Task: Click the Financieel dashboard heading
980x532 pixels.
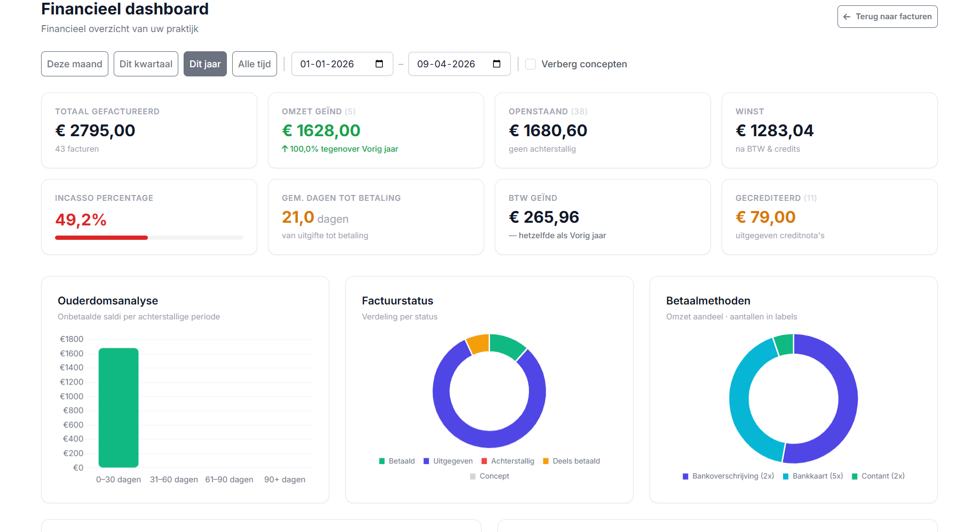Action: 125,9
